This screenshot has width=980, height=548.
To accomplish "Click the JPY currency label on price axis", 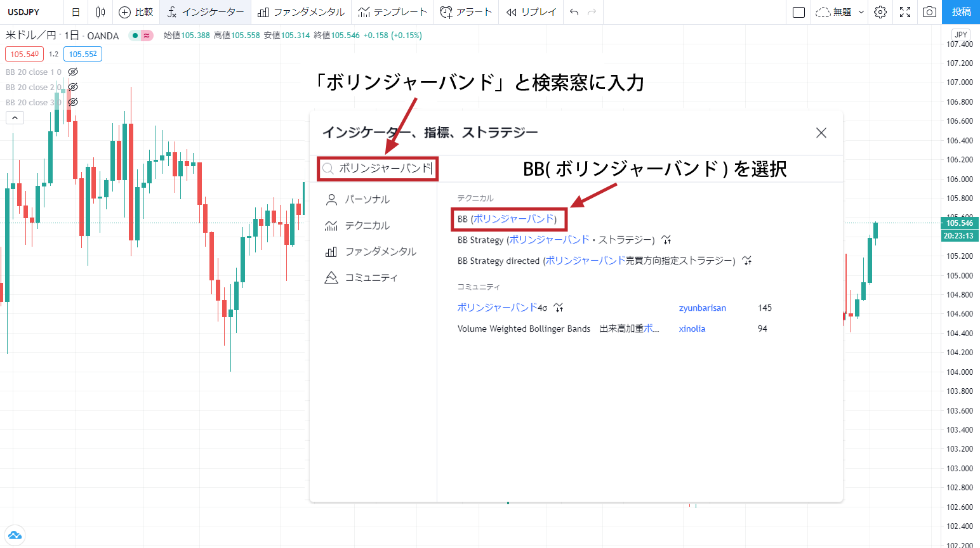I will (x=961, y=35).
